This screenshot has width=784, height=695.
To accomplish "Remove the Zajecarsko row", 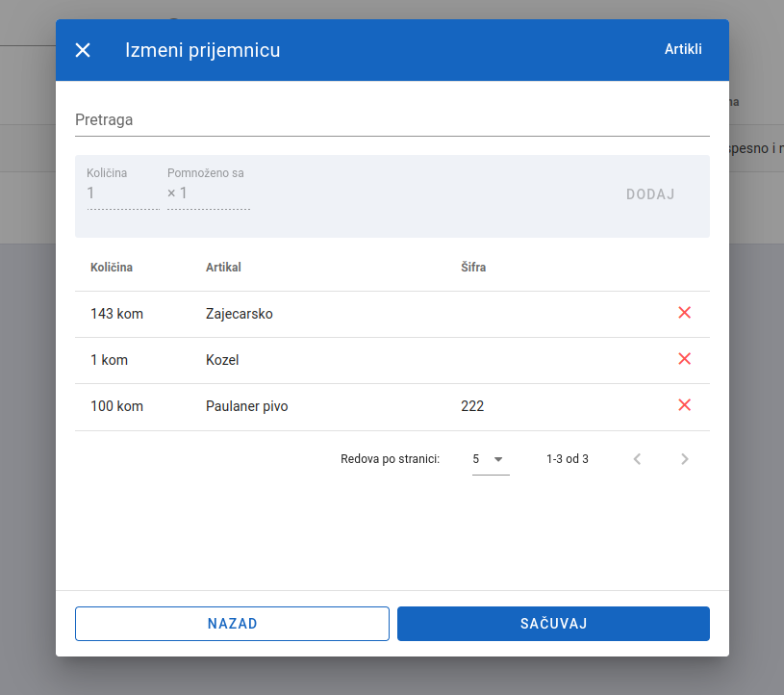I will (x=684, y=313).
